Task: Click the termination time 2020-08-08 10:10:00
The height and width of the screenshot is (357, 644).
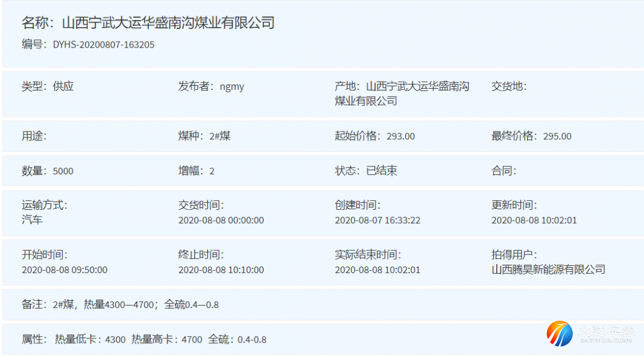Action: click(x=221, y=270)
